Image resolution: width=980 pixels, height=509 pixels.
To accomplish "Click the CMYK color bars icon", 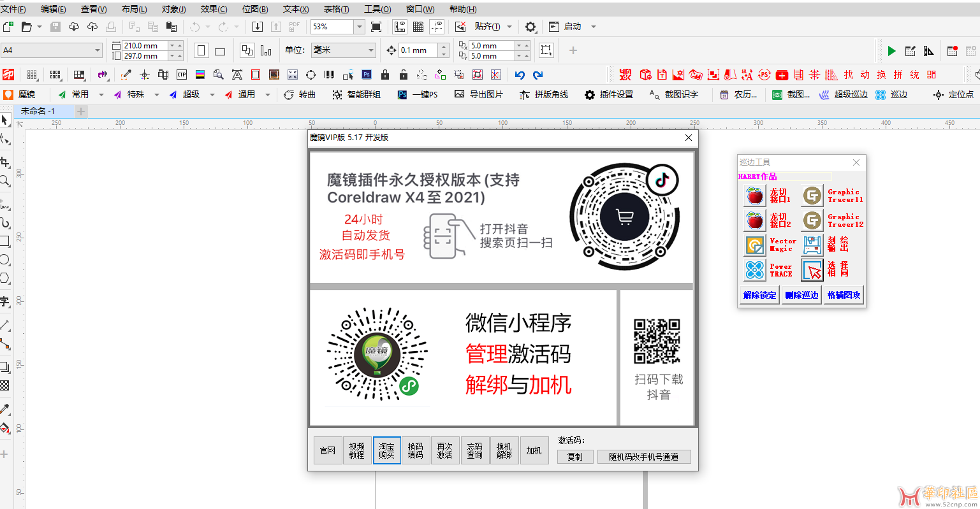I will click(200, 75).
